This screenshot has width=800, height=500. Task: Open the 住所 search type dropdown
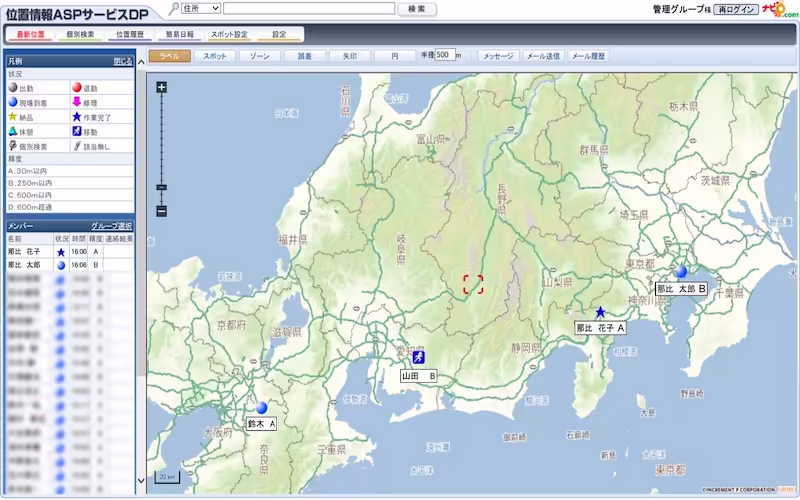(x=201, y=8)
